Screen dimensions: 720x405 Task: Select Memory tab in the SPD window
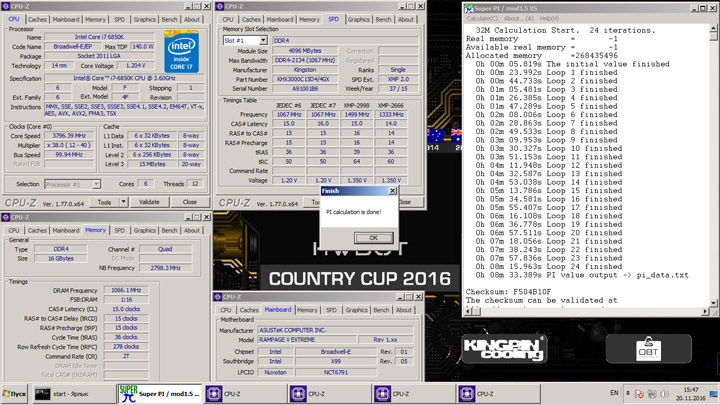pyautogui.click(x=309, y=19)
